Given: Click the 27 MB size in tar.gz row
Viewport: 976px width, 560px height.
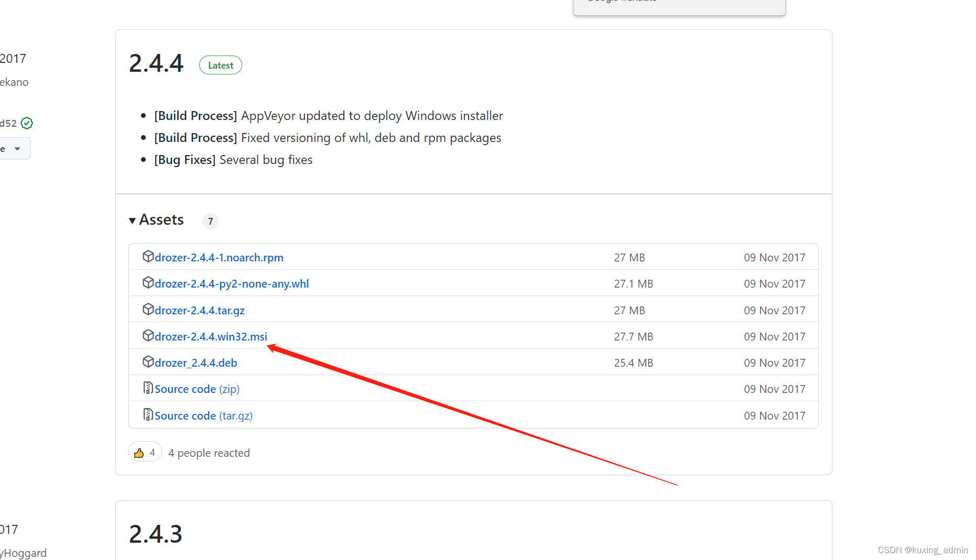Looking at the screenshot, I should tap(629, 310).
